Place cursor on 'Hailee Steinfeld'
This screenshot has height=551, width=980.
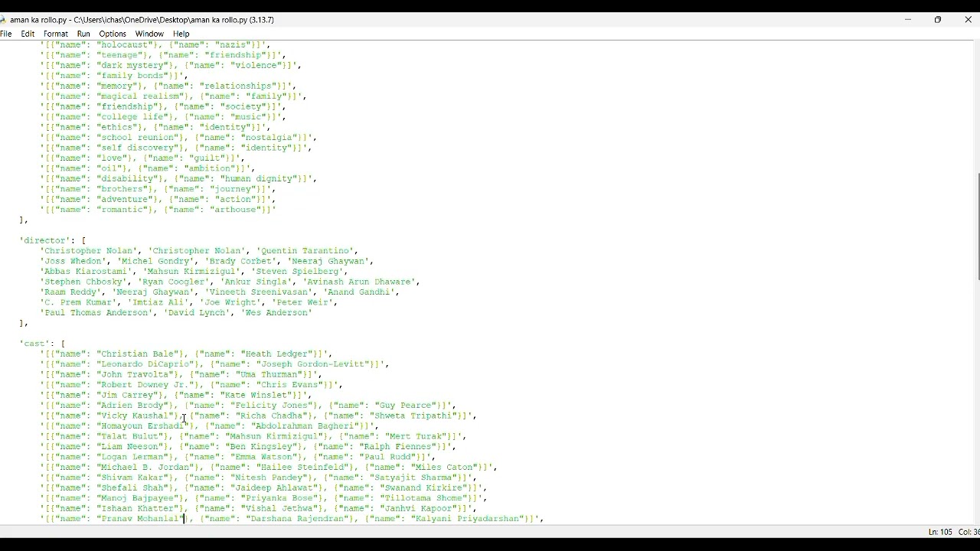coord(302,468)
